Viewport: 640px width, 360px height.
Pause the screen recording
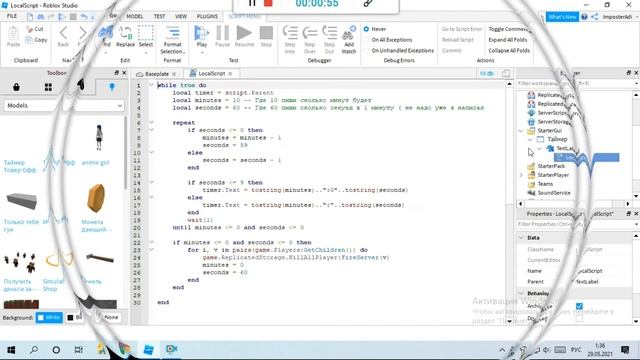coord(252,3)
